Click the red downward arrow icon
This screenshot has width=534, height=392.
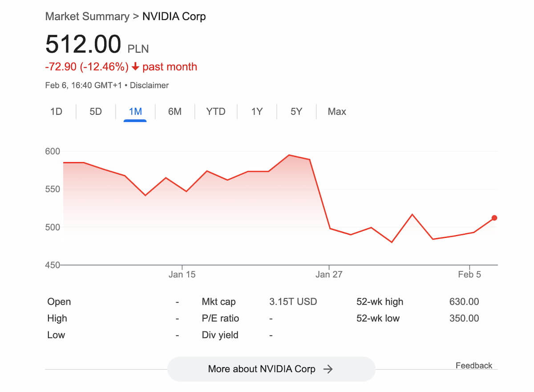tap(134, 66)
